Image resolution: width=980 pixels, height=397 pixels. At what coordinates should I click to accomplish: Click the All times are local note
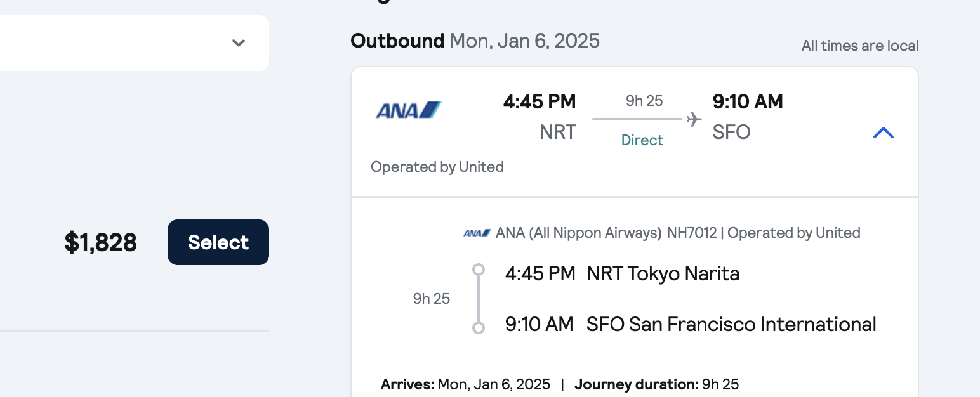click(x=860, y=46)
